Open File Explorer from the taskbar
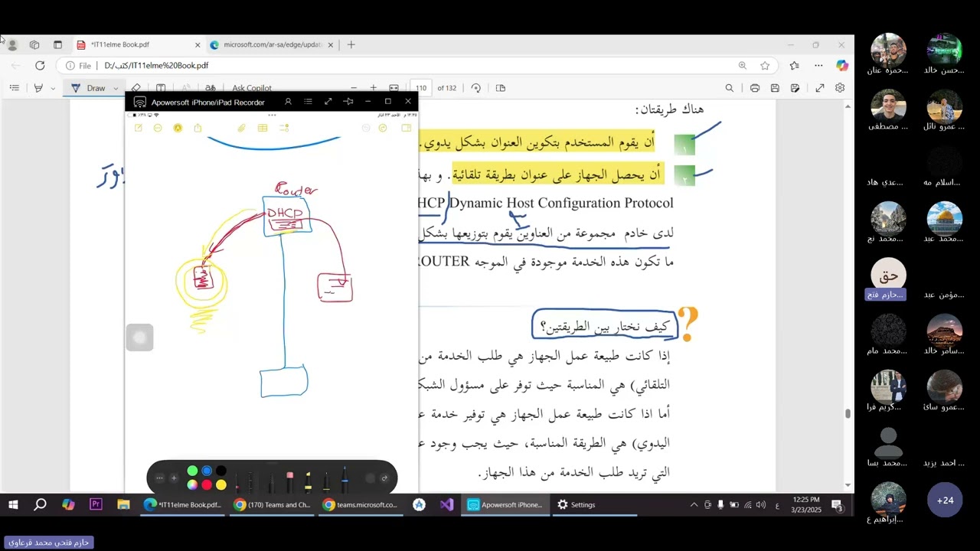980x551 pixels. 123,505
